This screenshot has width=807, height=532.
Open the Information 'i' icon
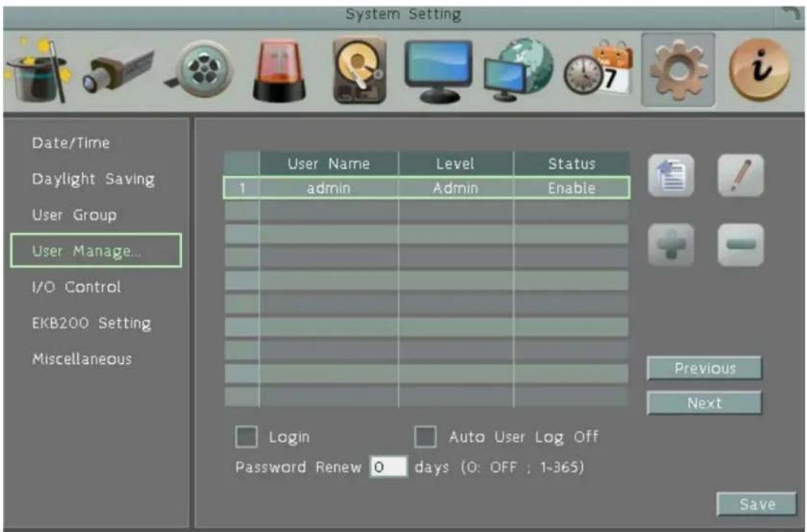click(x=759, y=70)
